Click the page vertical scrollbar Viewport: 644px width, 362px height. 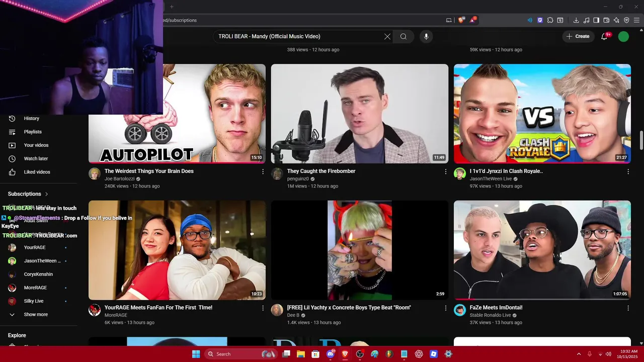641,141
